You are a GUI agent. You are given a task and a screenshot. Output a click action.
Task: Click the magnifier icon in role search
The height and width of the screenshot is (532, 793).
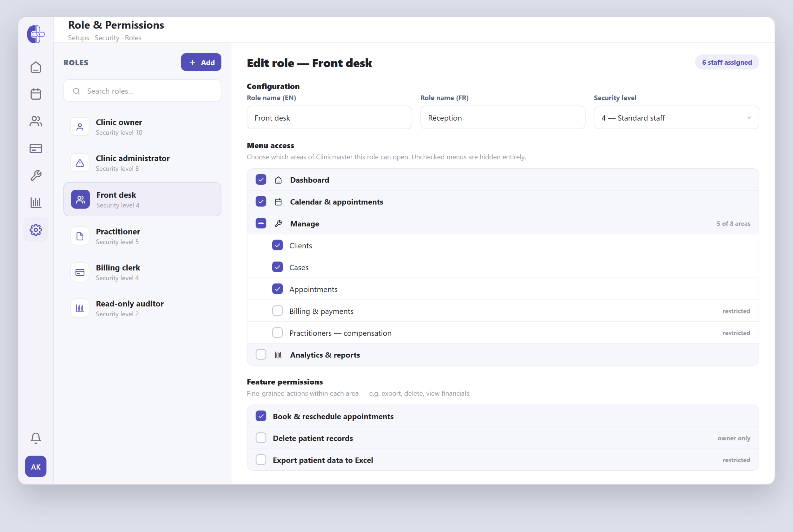[x=77, y=91]
